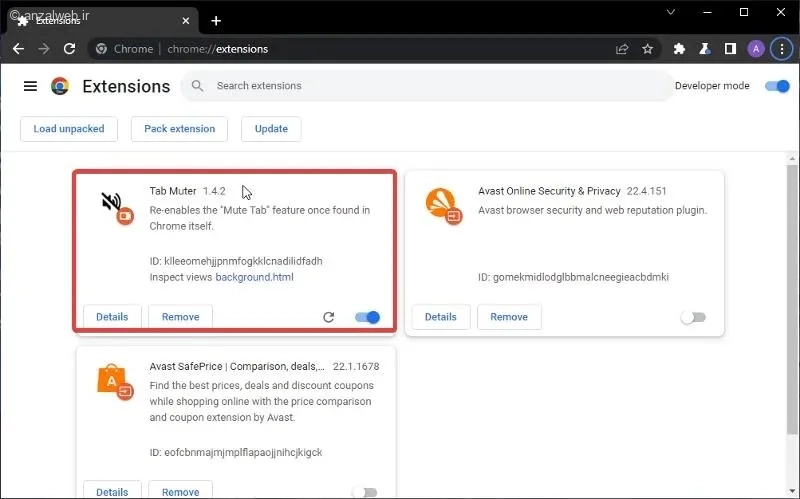Enable Avast Online Security & Privacy toggle

(x=693, y=317)
